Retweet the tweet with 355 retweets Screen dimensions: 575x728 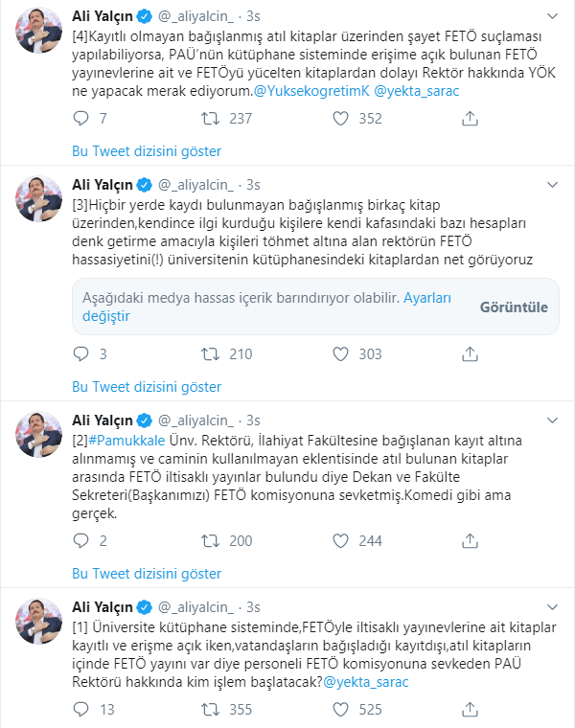[210, 710]
